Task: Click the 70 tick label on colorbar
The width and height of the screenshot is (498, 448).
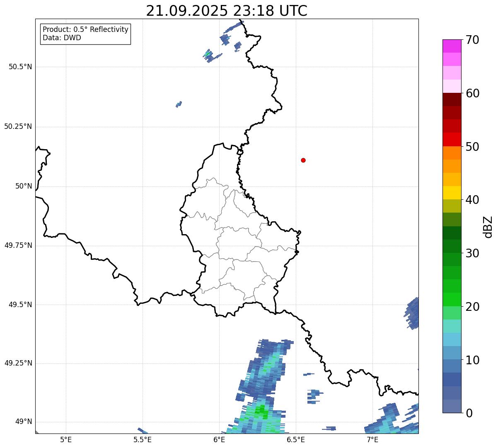Action: pyautogui.click(x=472, y=40)
